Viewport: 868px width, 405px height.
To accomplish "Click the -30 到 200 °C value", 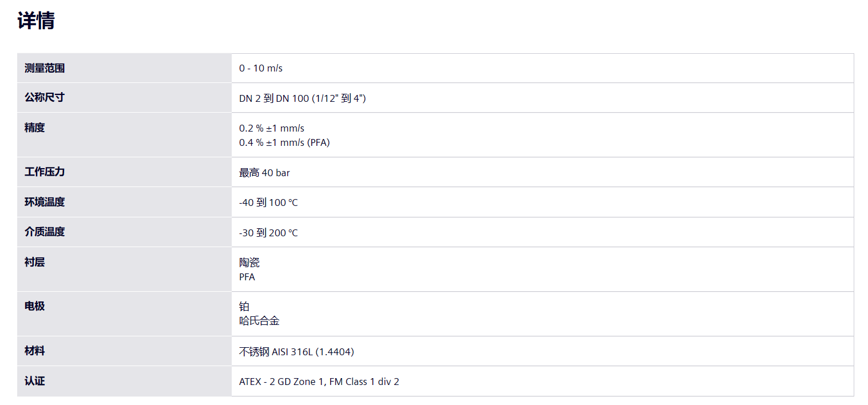I will 268,233.
